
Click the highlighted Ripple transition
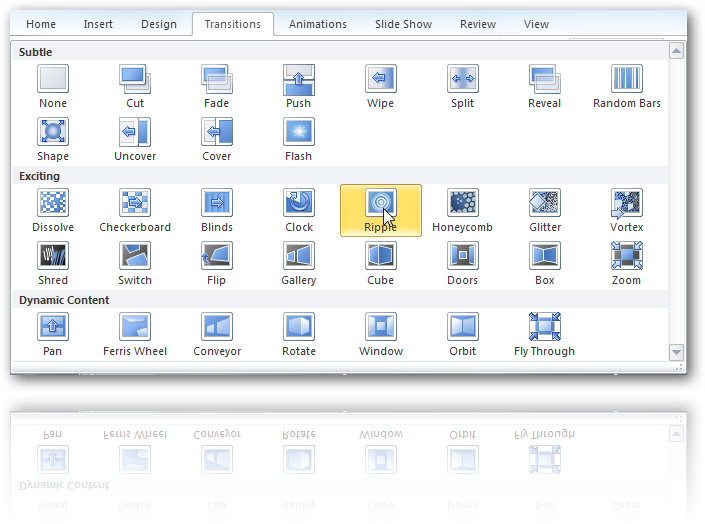coord(381,210)
